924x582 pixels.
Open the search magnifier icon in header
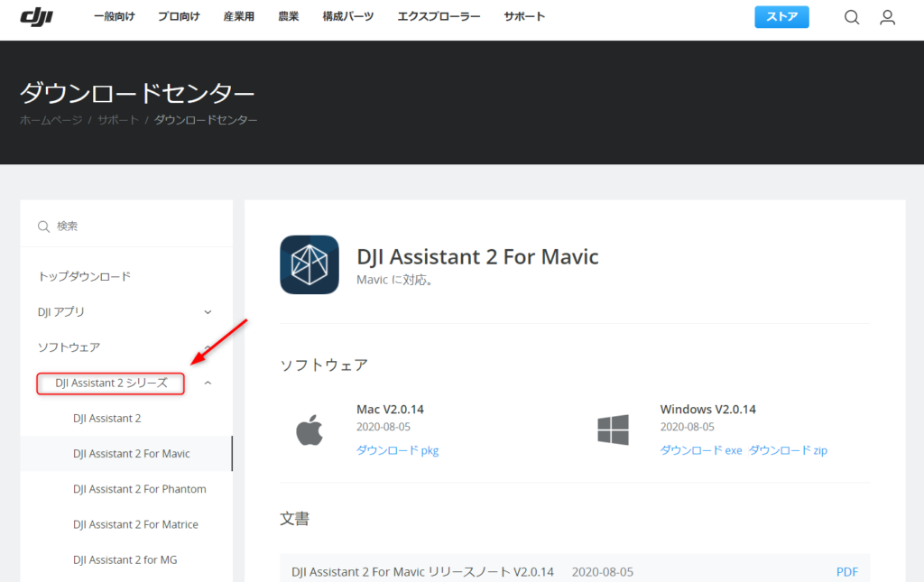click(x=852, y=17)
